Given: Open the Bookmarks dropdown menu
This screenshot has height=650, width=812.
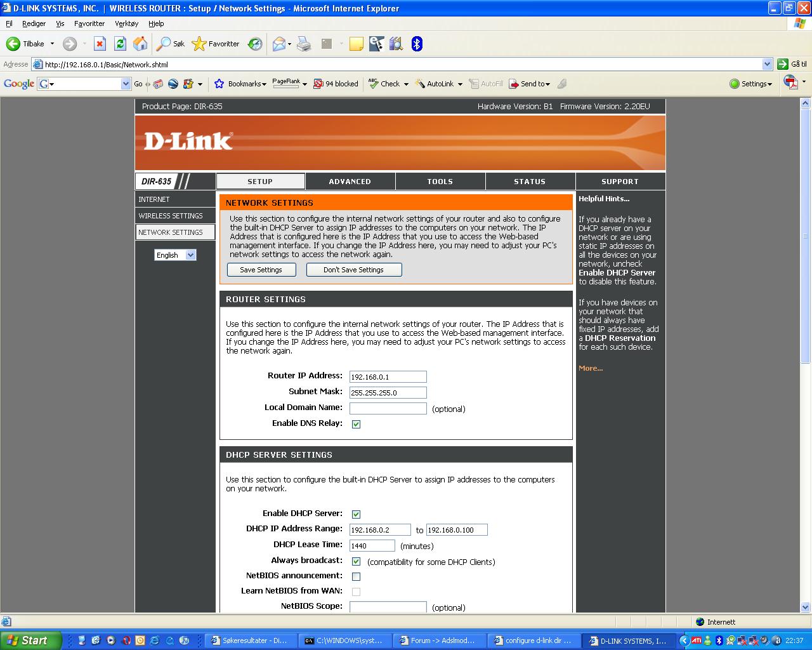Looking at the screenshot, I should click(x=247, y=84).
